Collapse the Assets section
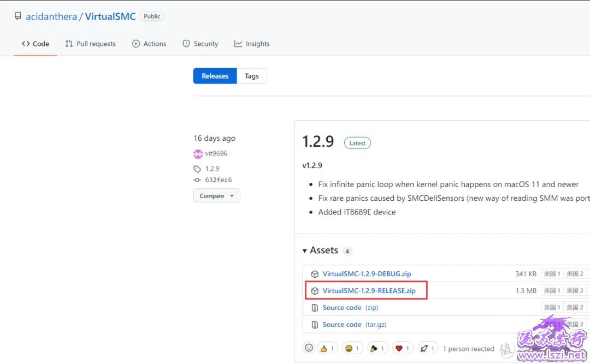The width and height of the screenshot is (590, 364). click(x=320, y=250)
